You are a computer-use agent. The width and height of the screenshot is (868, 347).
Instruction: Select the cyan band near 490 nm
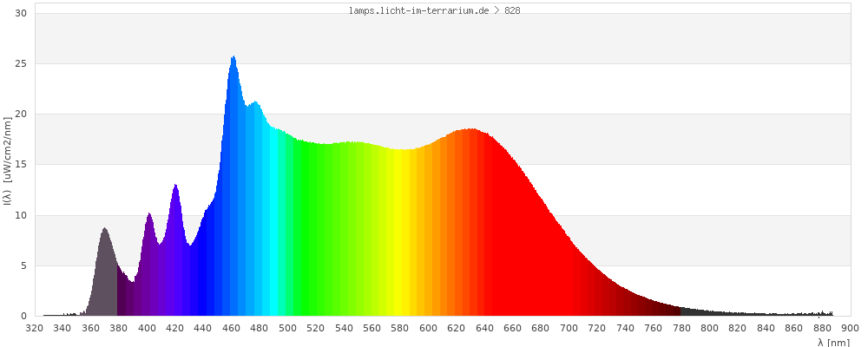(x=273, y=226)
